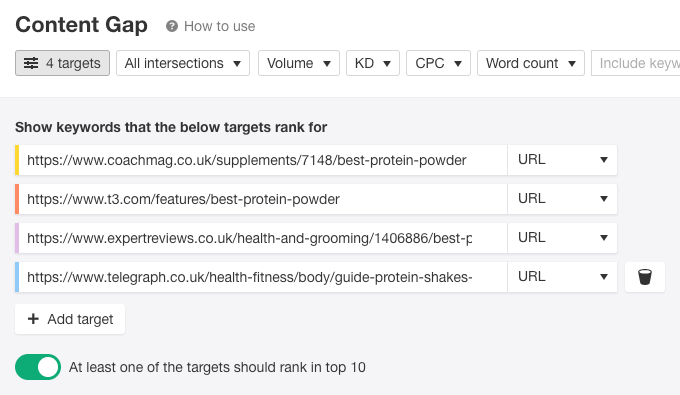Click the coachmag.co.uk target URL field

(x=263, y=160)
